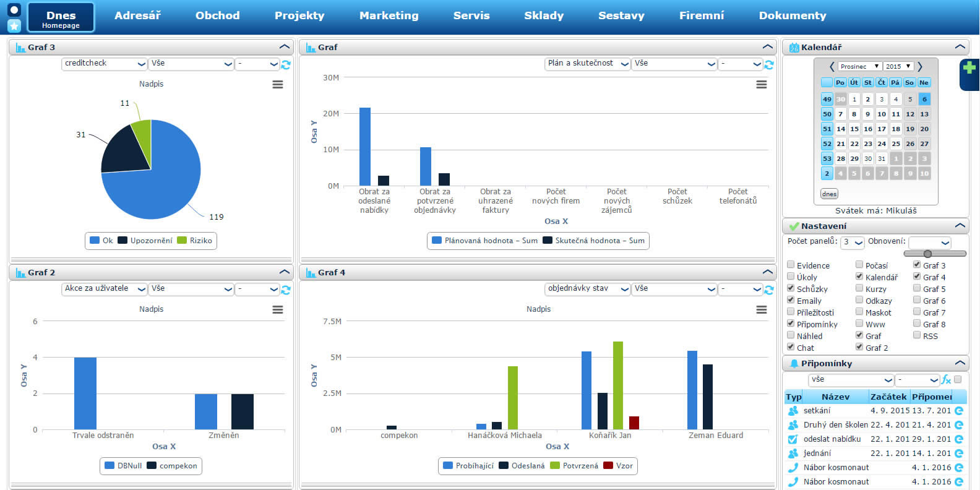Click the star favorites icon top left
This screenshot has width=980, height=490.
[14, 25]
